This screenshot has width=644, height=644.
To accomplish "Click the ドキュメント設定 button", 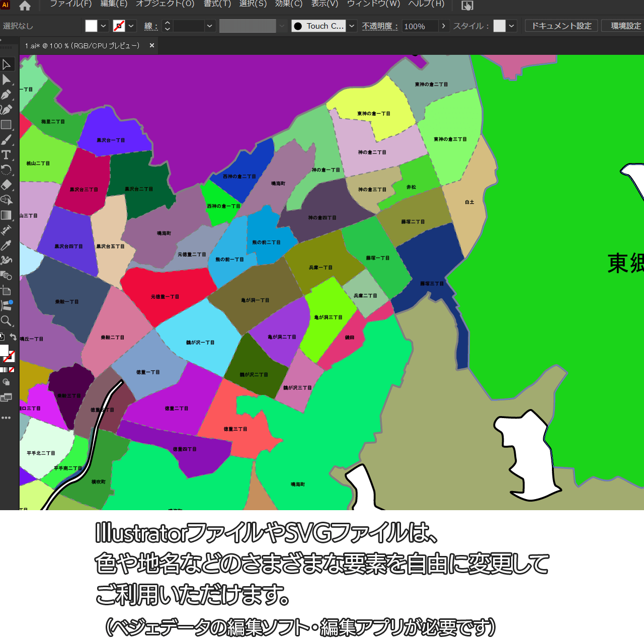I will [561, 26].
